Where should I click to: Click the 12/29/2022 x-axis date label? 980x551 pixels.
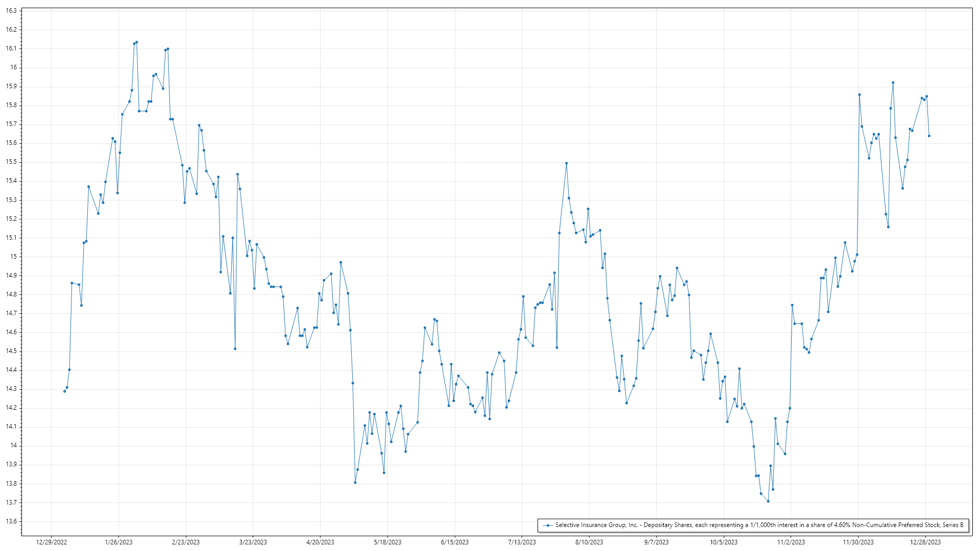tap(52, 542)
